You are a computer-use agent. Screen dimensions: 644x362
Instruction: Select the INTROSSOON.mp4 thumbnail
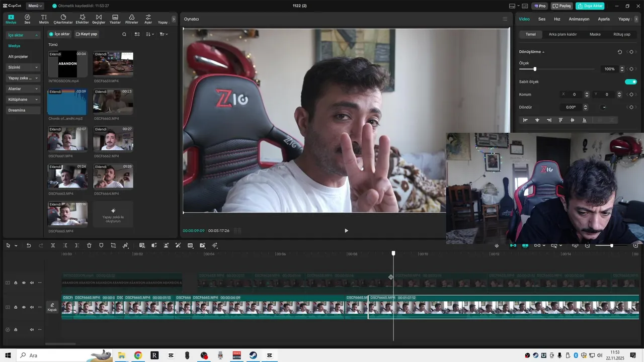pyautogui.click(x=67, y=64)
